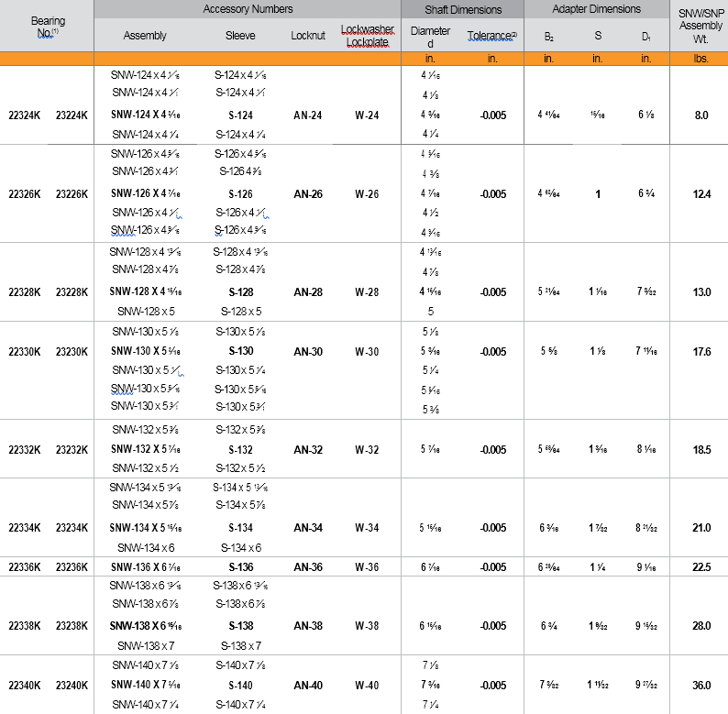Viewport: 728px width, 714px height.
Task: Select the Assembly column heading
Action: click(145, 36)
